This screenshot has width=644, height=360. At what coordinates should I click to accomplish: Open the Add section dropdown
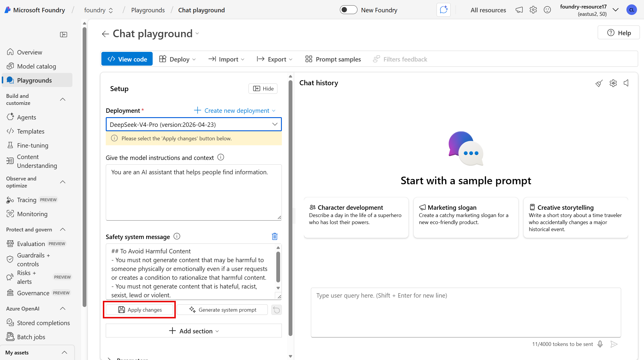coord(194,331)
